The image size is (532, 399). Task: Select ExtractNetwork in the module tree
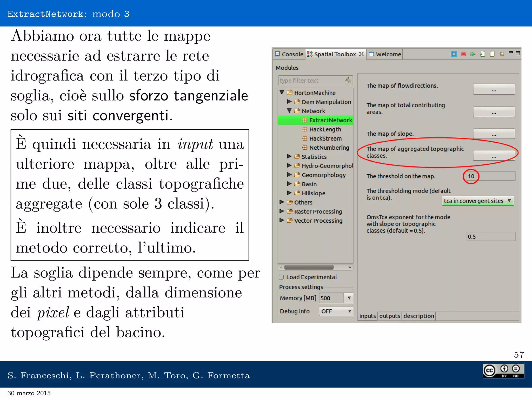[x=316, y=120]
